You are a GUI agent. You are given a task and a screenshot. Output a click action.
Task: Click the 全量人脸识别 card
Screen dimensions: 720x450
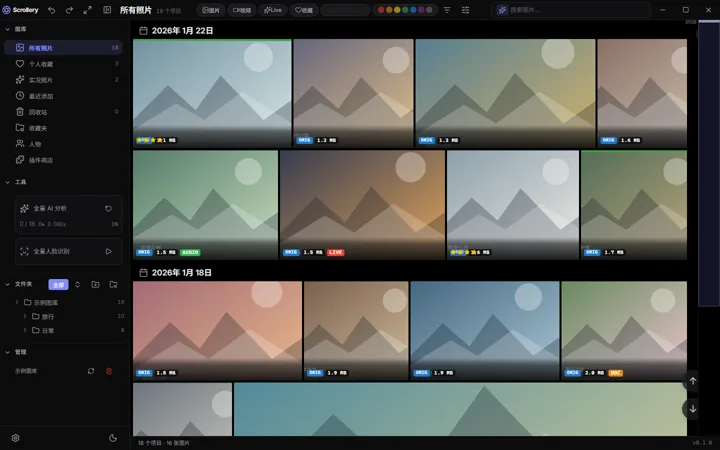click(x=69, y=251)
